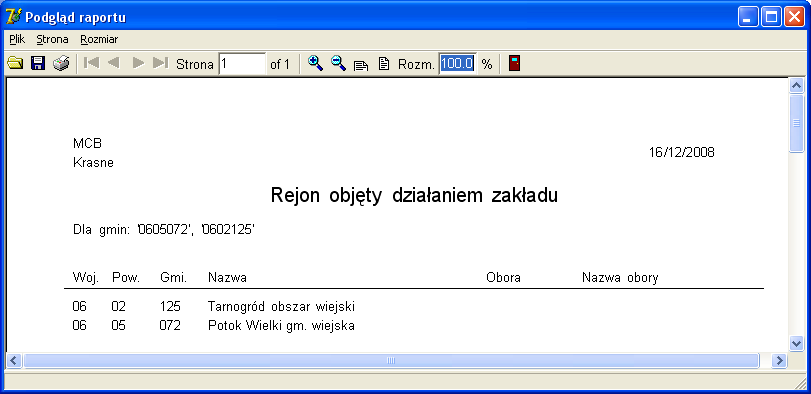Viewport: 811px width, 394px height.
Task: Open the Strona menu
Action: [x=52, y=39]
